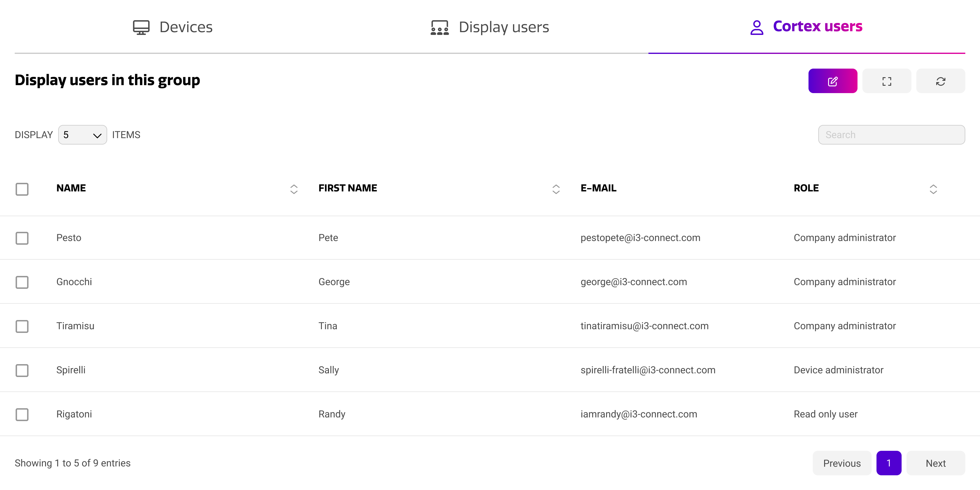Switch to the Devices tab
This screenshot has height=490, width=980.
tap(185, 27)
